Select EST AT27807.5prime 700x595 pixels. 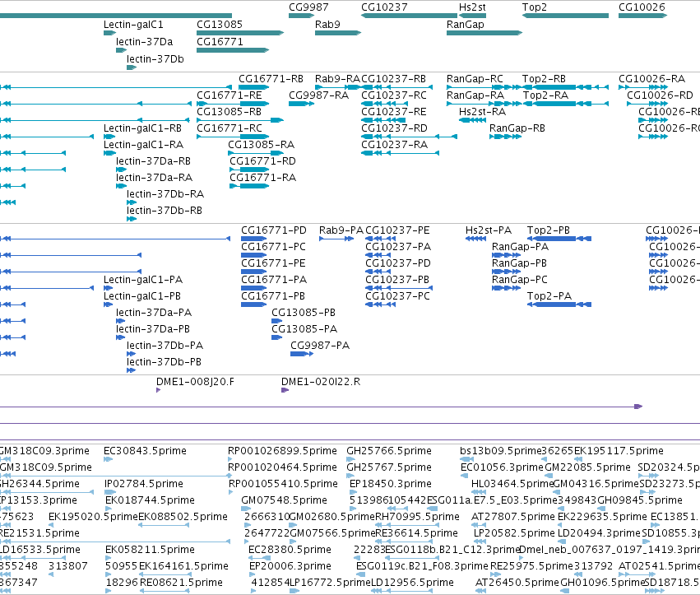(x=513, y=517)
